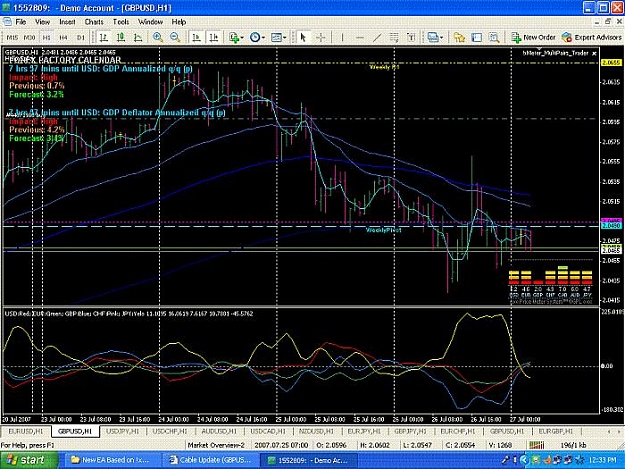Draw a vertical line tool

pyautogui.click(x=342, y=37)
